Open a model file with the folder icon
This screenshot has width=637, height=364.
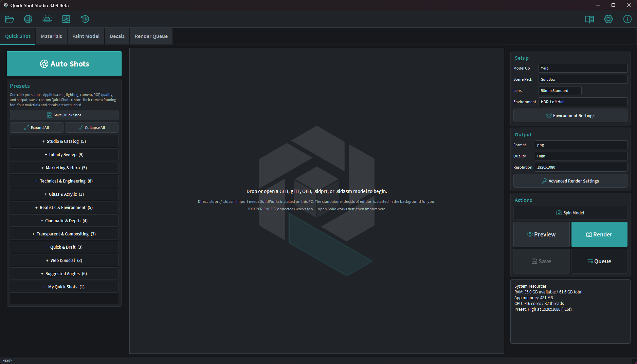10,19
